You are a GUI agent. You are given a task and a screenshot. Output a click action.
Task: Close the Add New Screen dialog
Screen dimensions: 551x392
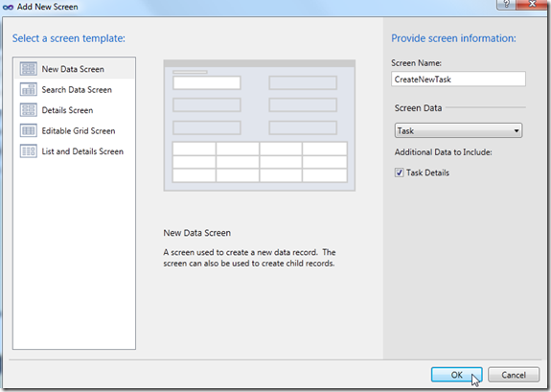pyautogui.click(x=532, y=4)
